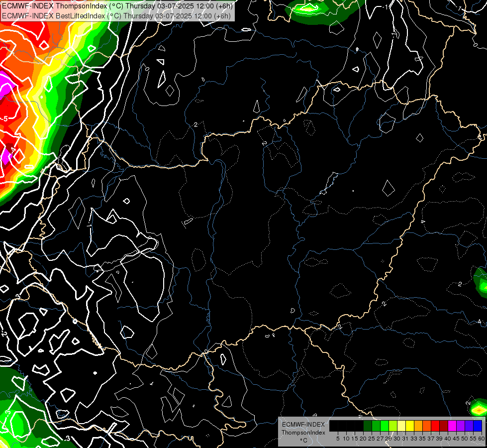Select the blue 55–60 legend swatch

click(478, 426)
